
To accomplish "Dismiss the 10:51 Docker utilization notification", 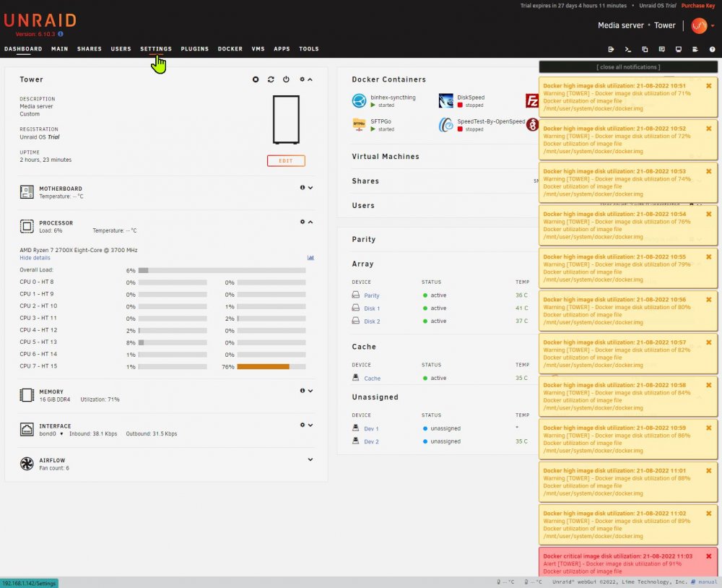I will coord(709,86).
